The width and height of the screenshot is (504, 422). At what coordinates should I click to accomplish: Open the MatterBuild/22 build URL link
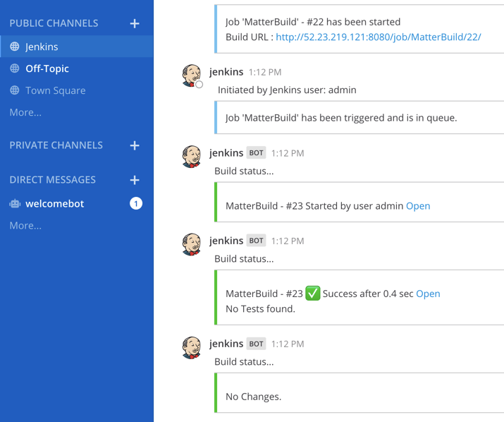coord(379,37)
